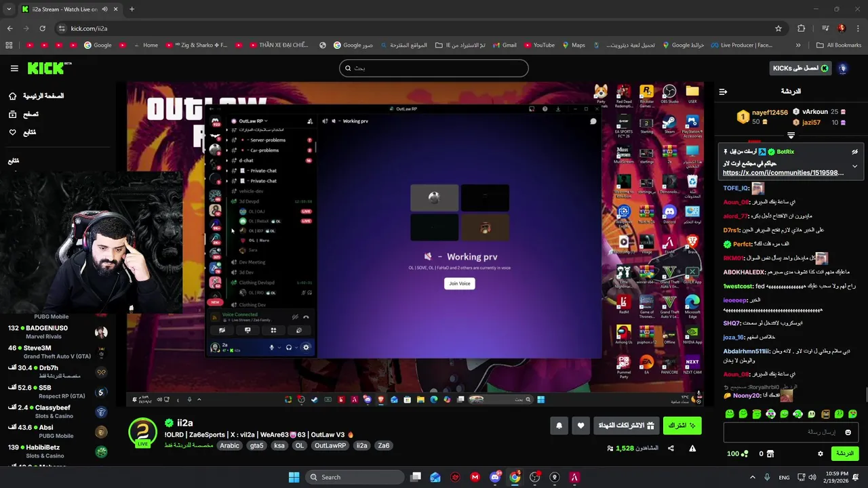Open the x.com communities pinned link
This screenshot has width=868, height=488.
pos(783,173)
